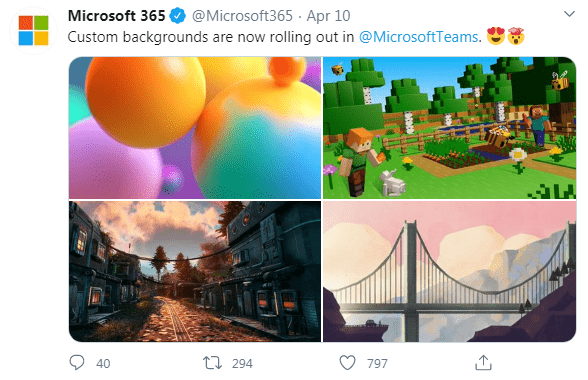The width and height of the screenshot is (588, 380).
Task: Click the blue verified badge
Action: pos(178,16)
